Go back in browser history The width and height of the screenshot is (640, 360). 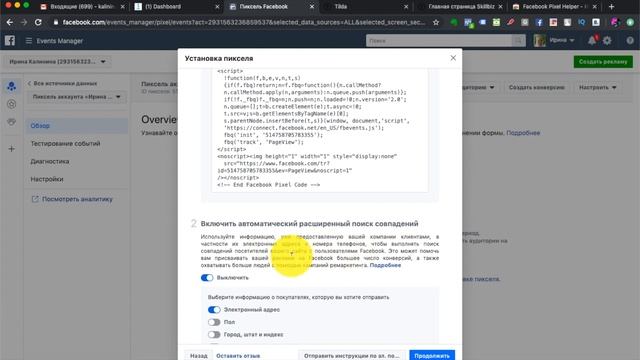click(x=10, y=22)
